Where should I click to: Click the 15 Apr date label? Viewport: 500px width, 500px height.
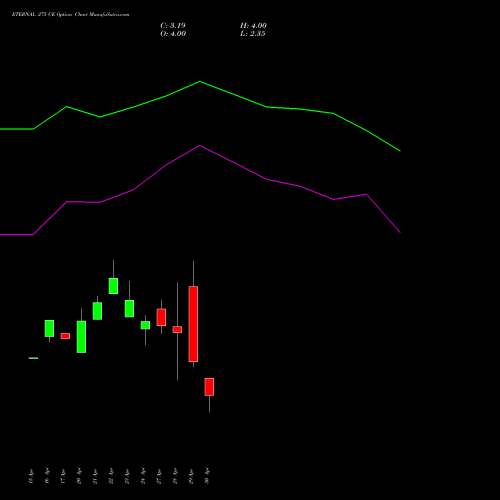pyautogui.click(x=31, y=476)
